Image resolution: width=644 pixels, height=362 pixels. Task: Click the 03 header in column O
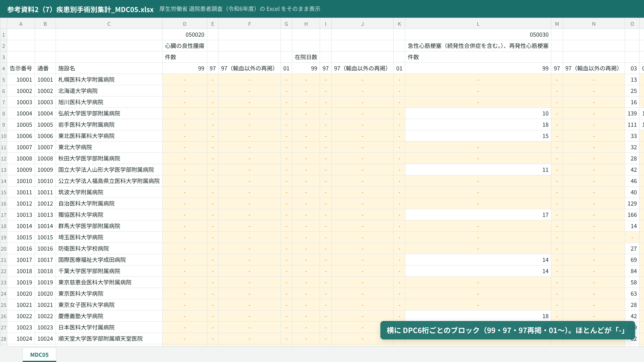click(x=632, y=68)
